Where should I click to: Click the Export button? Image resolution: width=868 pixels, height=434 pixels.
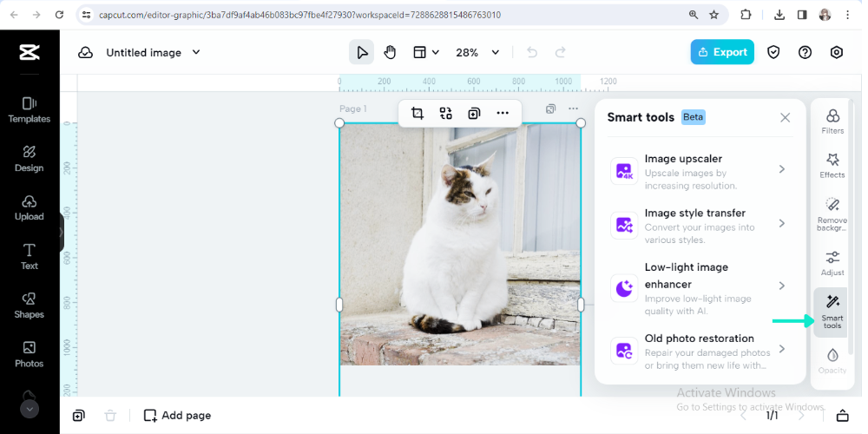722,52
